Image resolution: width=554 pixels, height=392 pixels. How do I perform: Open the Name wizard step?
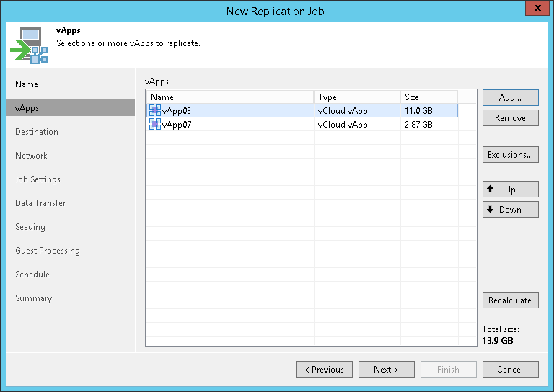(27, 84)
